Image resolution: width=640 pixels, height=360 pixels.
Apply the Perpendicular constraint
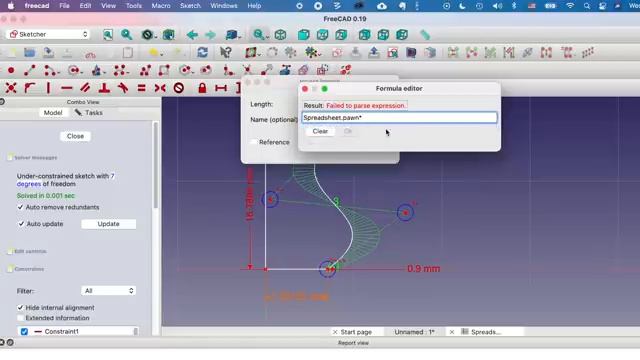pyautogui.click(x=104, y=88)
